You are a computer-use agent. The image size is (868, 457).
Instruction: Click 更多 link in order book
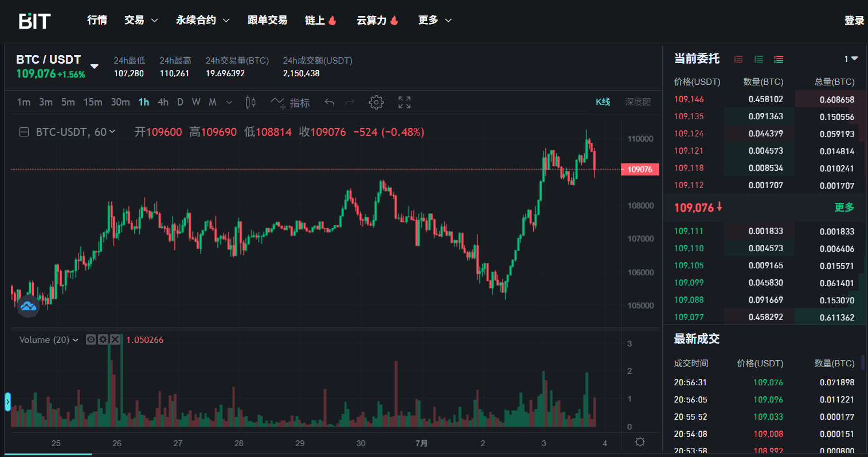844,208
